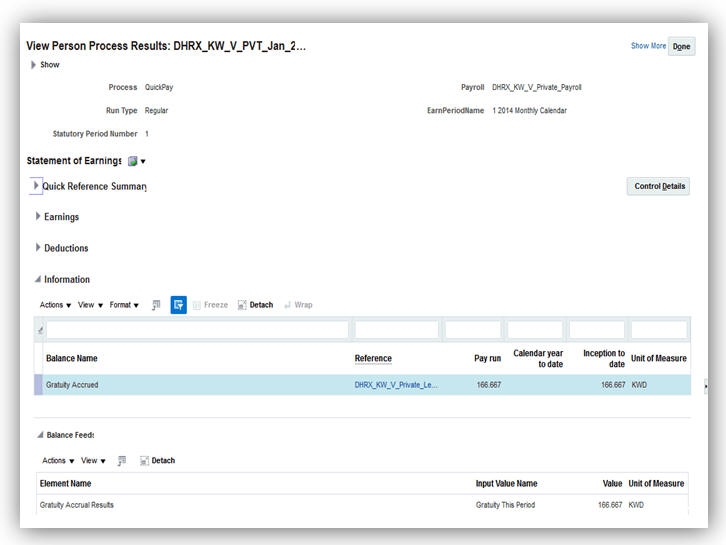Click Pay run value 166.667
This screenshot has height=545, width=726.
click(x=489, y=385)
